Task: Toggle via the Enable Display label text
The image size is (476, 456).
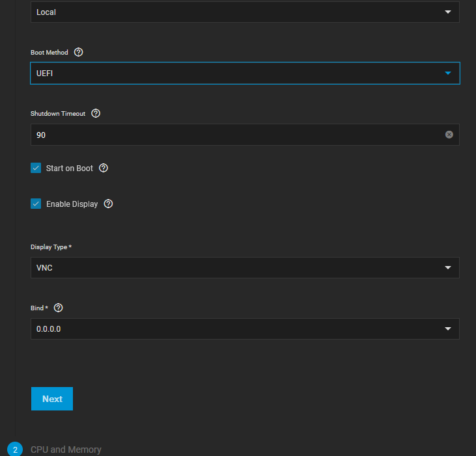Action: tap(72, 204)
